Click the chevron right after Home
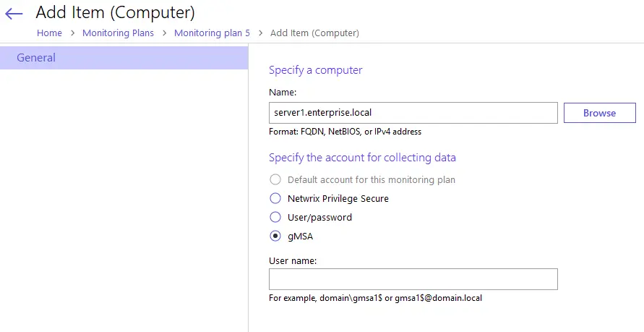644x332 pixels. (x=72, y=33)
